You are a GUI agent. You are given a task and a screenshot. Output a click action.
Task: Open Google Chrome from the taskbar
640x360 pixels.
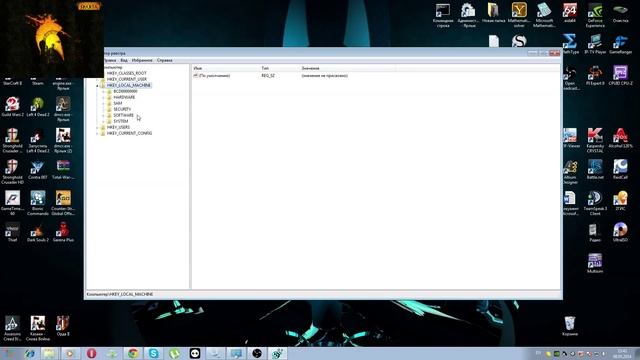coord(133,353)
